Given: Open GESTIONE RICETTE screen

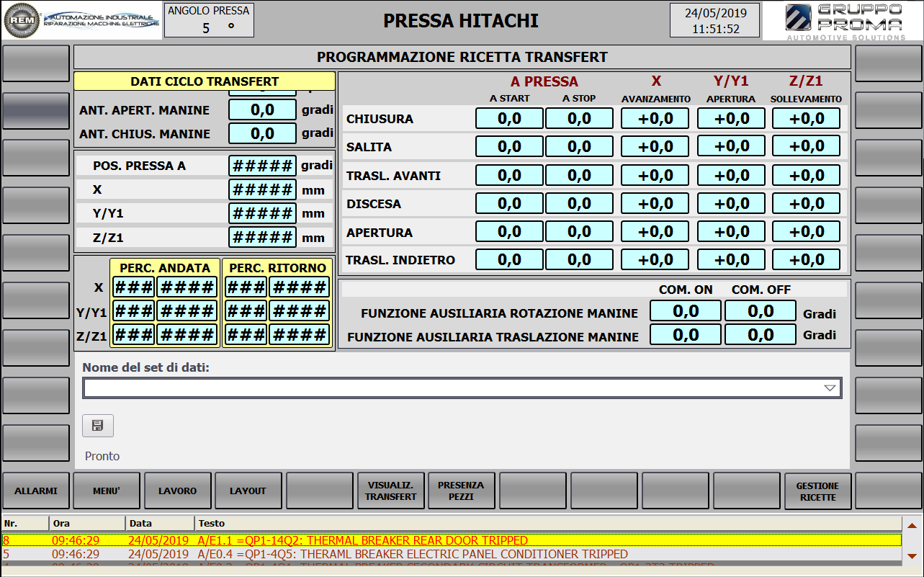Looking at the screenshot, I should [818, 491].
